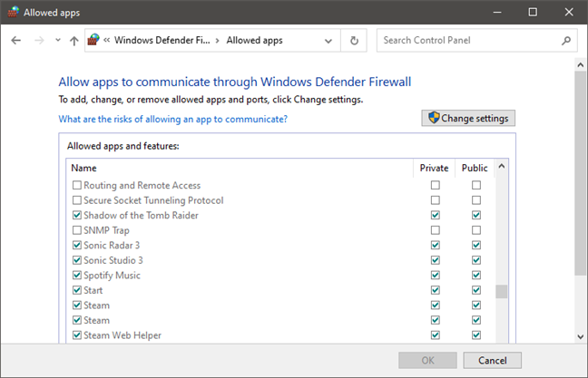The height and width of the screenshot is (378, 588).
Task: Select the Sonic Radar 3 row text
Action: (x=112, y=245)
